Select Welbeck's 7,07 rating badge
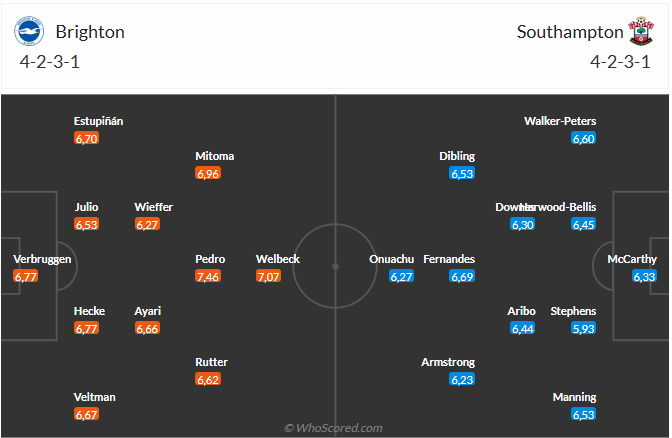 (x=269, y=276)
